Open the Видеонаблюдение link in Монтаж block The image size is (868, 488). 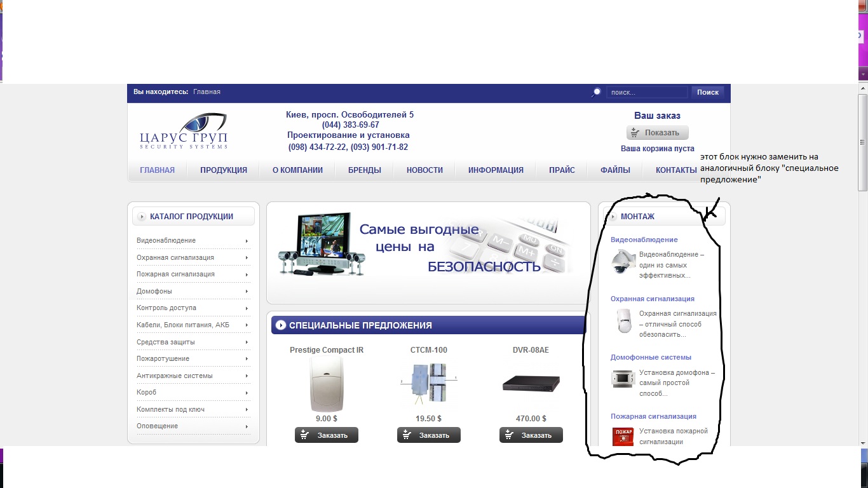tap(644, 240)
